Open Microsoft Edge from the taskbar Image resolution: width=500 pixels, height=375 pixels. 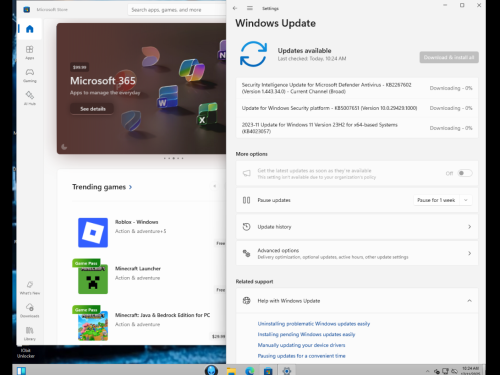tap(250, 370)
